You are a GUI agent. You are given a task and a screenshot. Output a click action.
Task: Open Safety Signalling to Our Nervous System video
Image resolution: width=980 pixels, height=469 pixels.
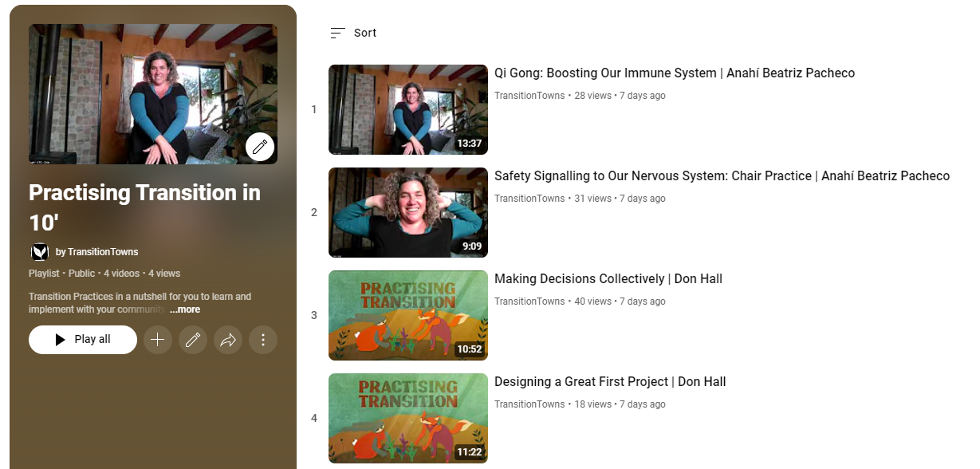[722, 176]
